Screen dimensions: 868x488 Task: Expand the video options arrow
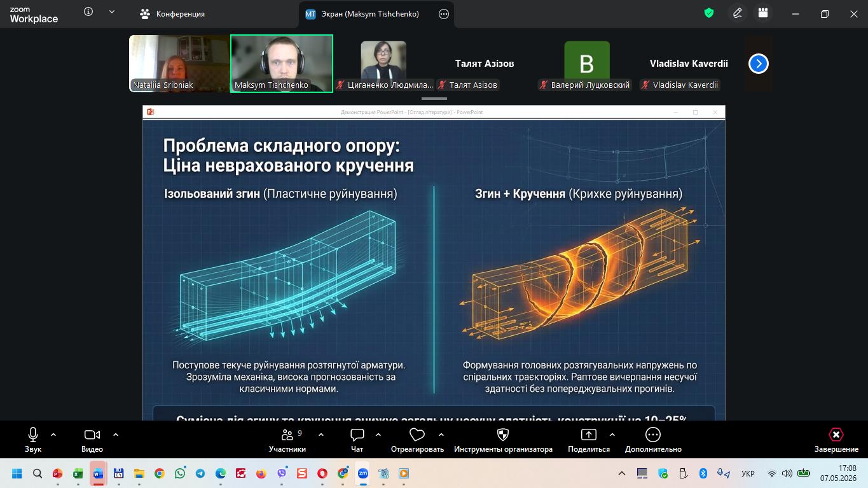[x=116, y=435]
